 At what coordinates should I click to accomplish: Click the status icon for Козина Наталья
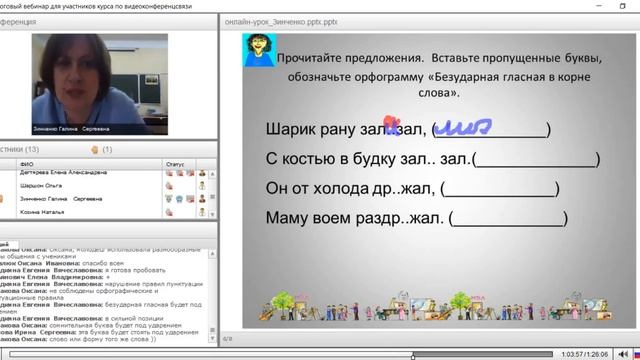coord(169,212)
